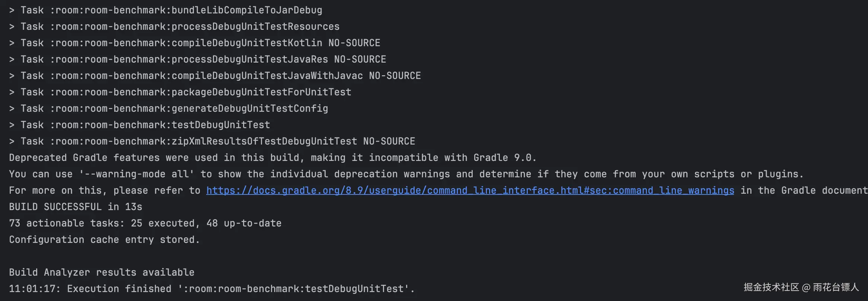Click 'in the Gradle document' text after link
The image size is (868, 301).
[803, 190]
